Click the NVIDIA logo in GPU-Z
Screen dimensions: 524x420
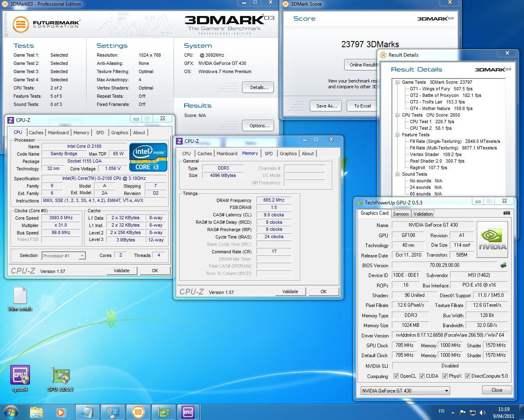pos(492,240)
